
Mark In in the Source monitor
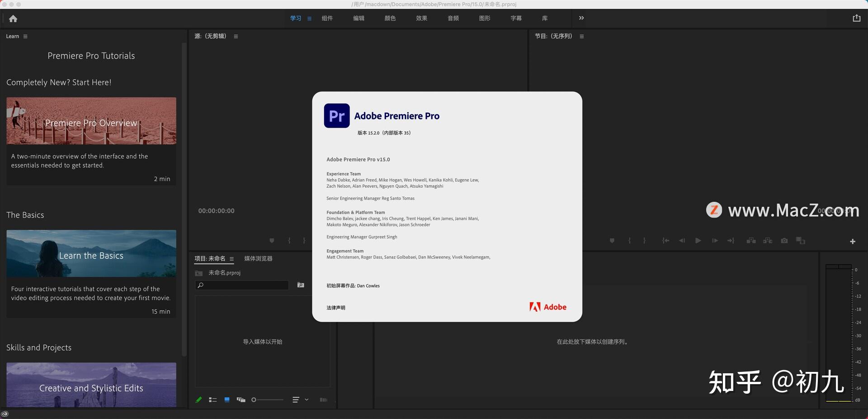289,241
